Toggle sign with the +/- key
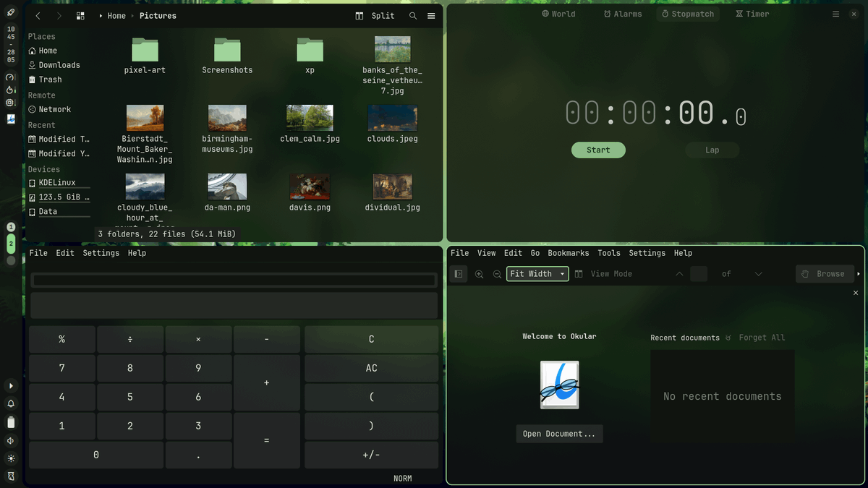The height and width of the screenshot is (488, 868). 371,455
